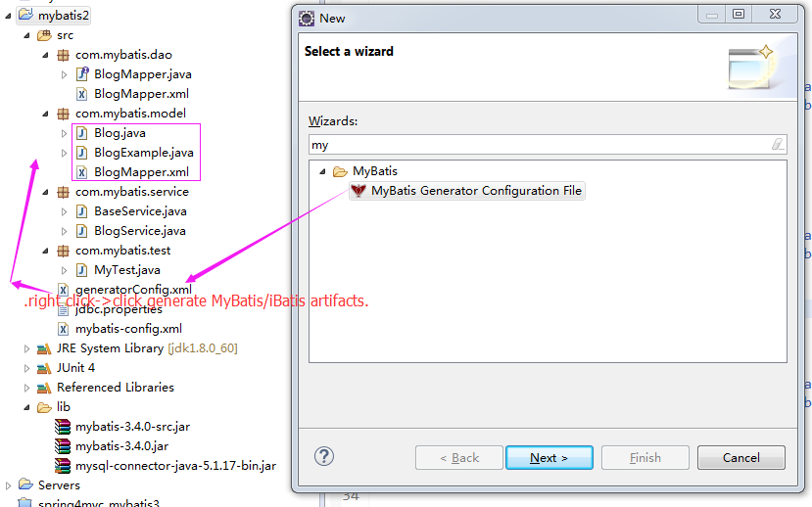This screenshot has width=812, height=507.
Task: Select MyBatis Generator Configuration File entry
Action: [467, 191]
